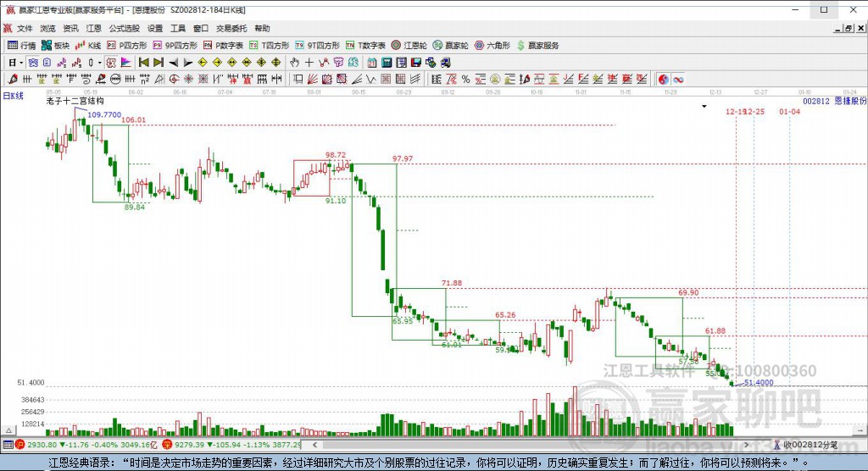Image resolution: width=868 pixels, height=471 pixels.
Task: Click the 12-25 date marker label
Action: 754,111
